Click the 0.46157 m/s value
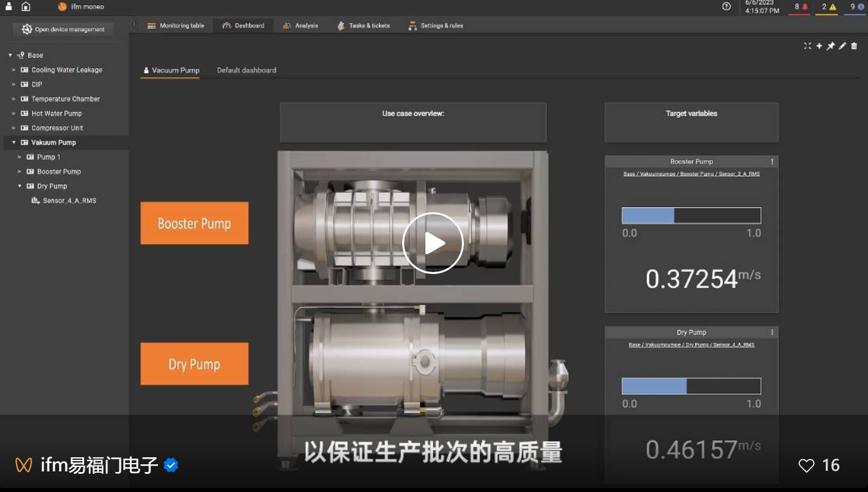 click(x=703, y=450)
